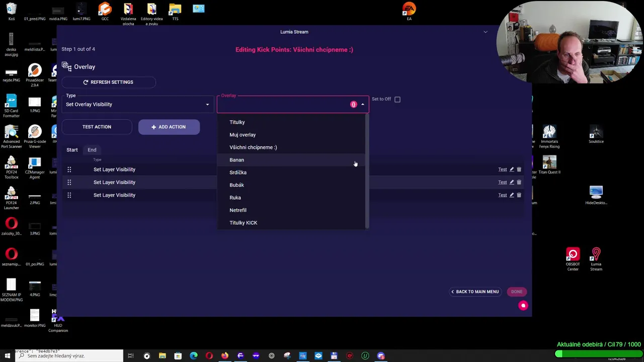Select Bubák from the overlay list

(292, 185)
